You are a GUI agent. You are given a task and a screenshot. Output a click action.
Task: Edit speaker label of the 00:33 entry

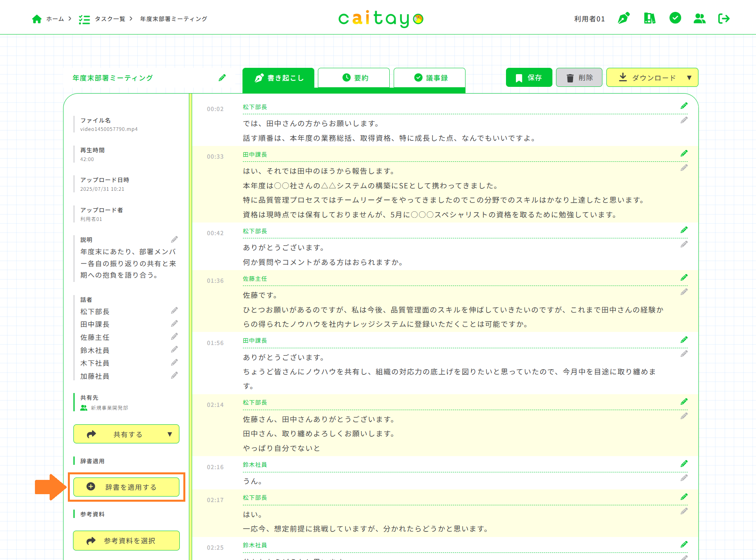(x=684, y=153)
